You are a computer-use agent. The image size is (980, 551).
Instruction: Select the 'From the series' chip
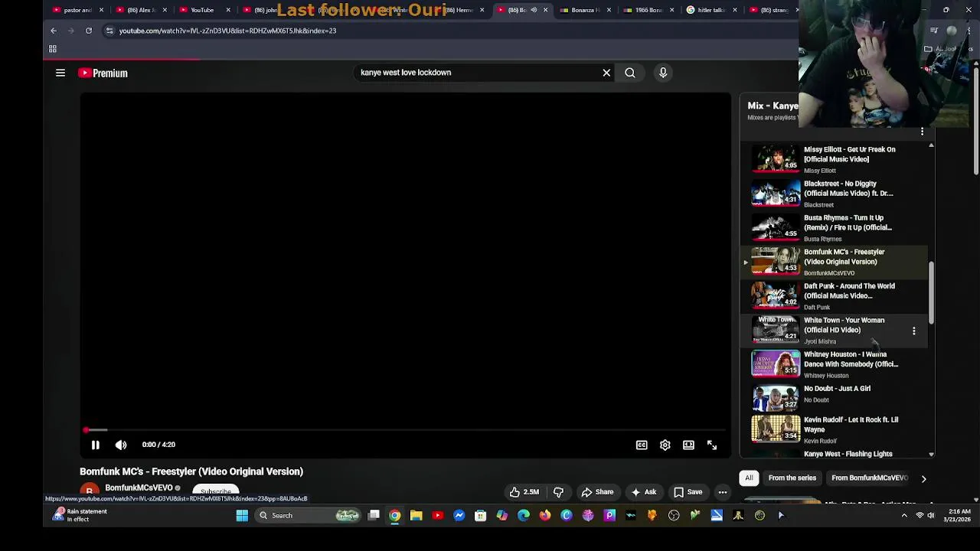tap(792, 478)
